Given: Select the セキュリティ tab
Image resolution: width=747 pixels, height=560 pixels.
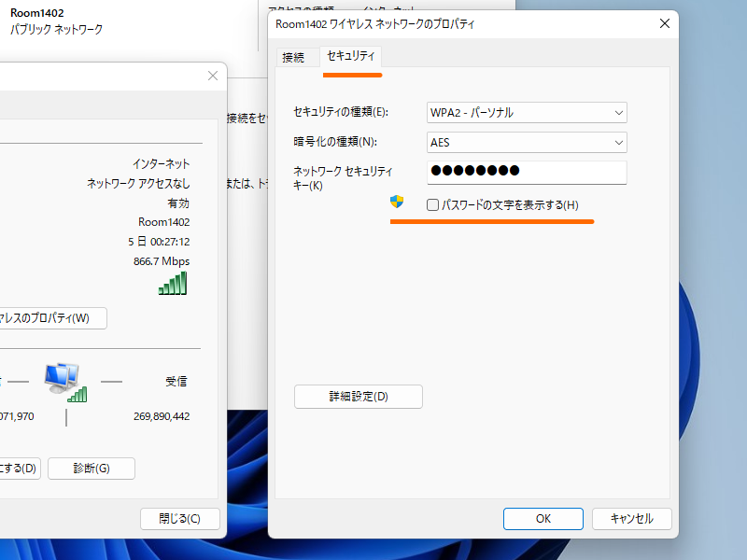Looking at the screenshot, I should [350, 57].
